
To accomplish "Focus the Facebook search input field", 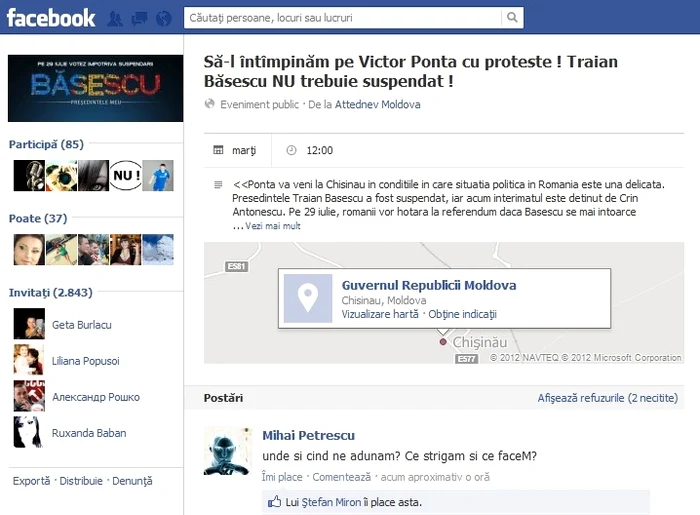I will 342,18.
